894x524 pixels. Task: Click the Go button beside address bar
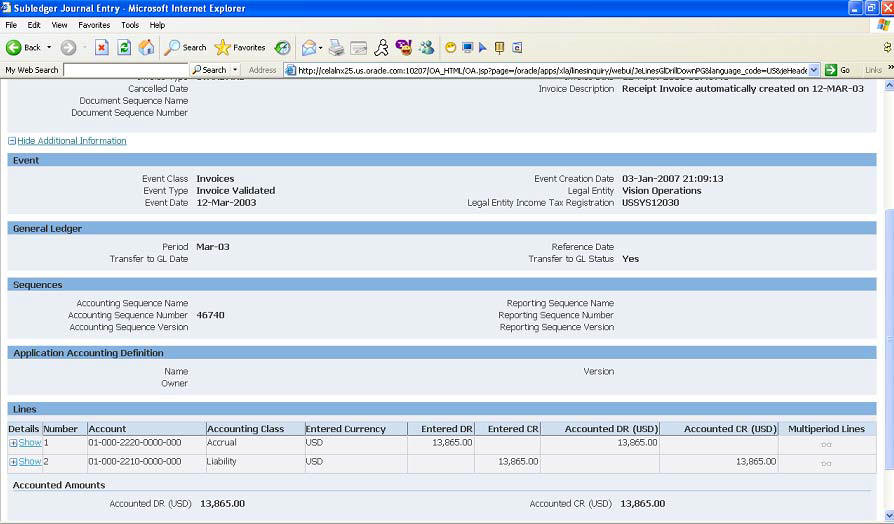[839, 70]
